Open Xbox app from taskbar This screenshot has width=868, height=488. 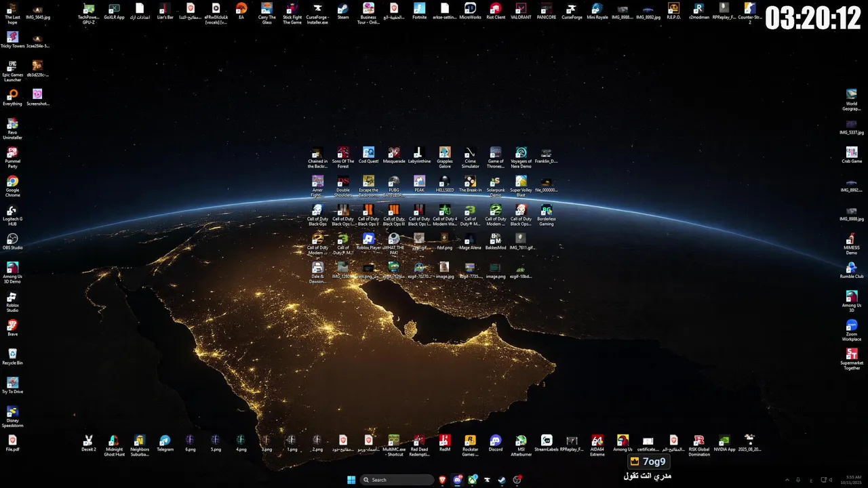pos(473,480)
